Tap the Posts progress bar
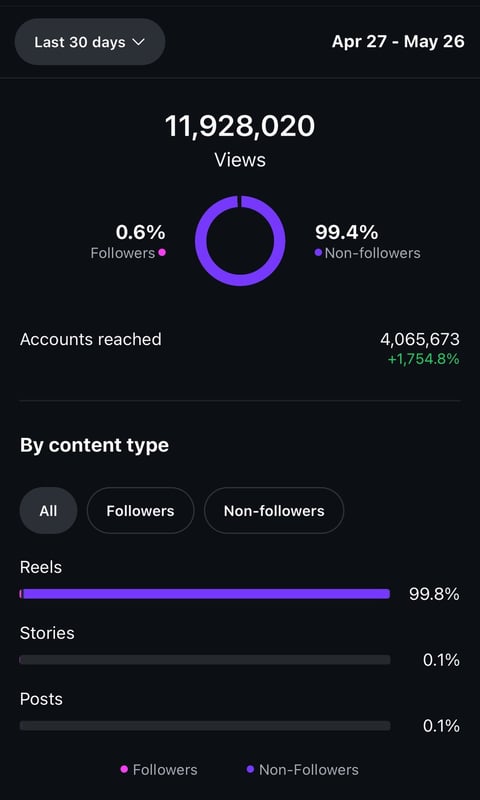The image size is (480, 800). point(205,726)
